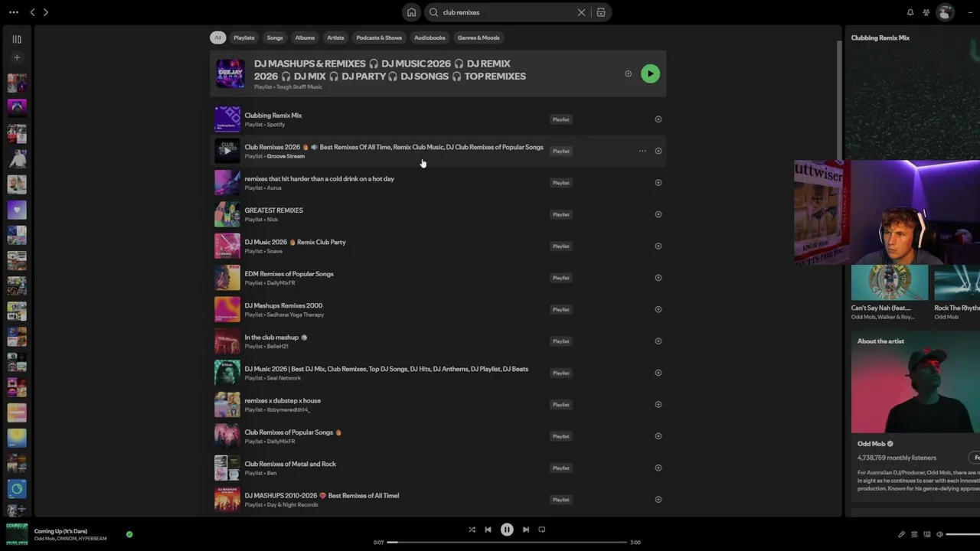Open the Home page
This screenshot has width=980, height=551.
pyautogui.click(x=412, y=12)
